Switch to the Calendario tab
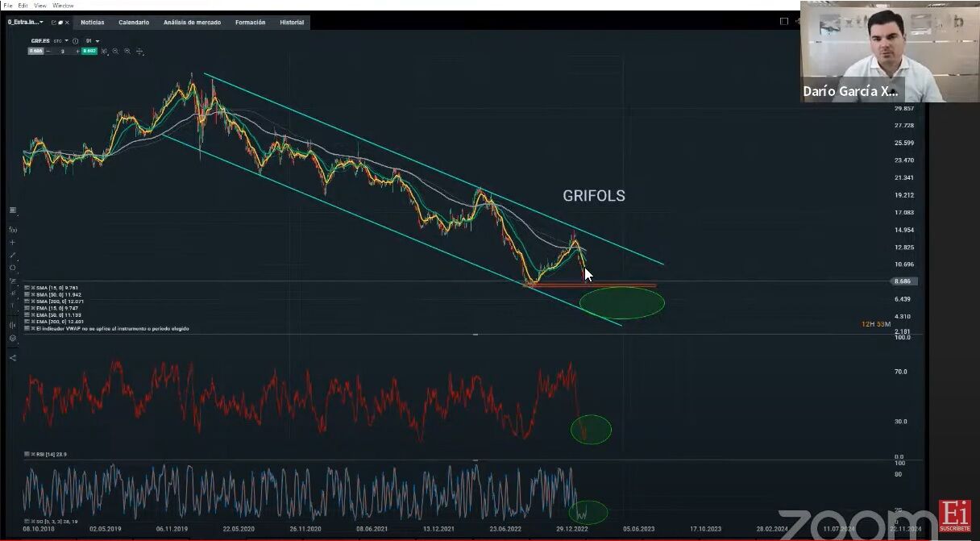Image resolution: width=980 pixels, height=541 pixels. (x=134, y=23)
